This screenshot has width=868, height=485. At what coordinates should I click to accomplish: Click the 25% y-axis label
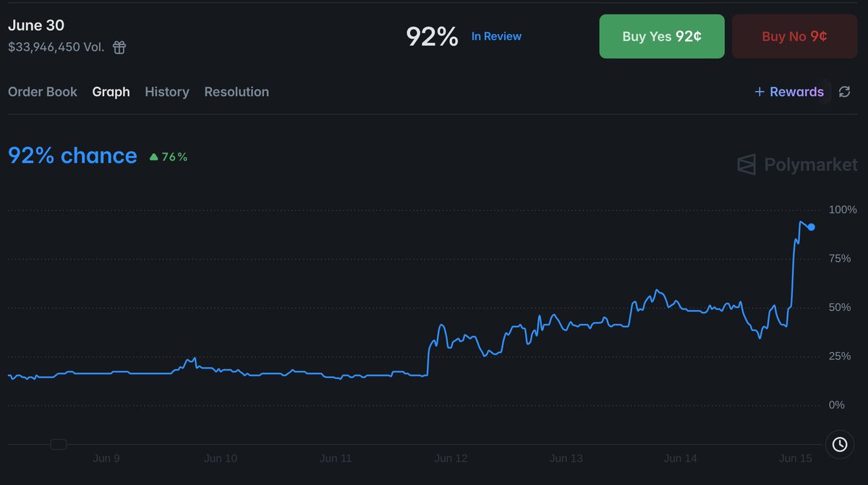pyautogui.click(x=841, y=356)
